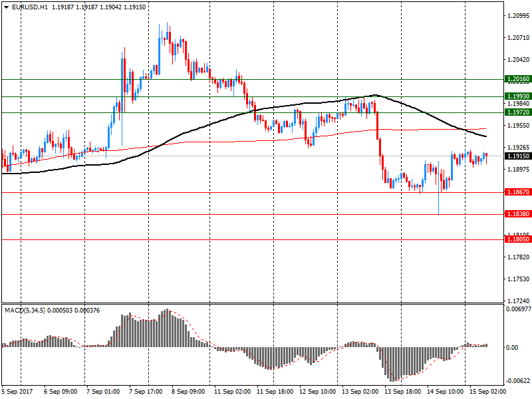
Task: Click the 12 Sep 10:00 time axis label
Action: pyautogui.click(x=318, y=392)
